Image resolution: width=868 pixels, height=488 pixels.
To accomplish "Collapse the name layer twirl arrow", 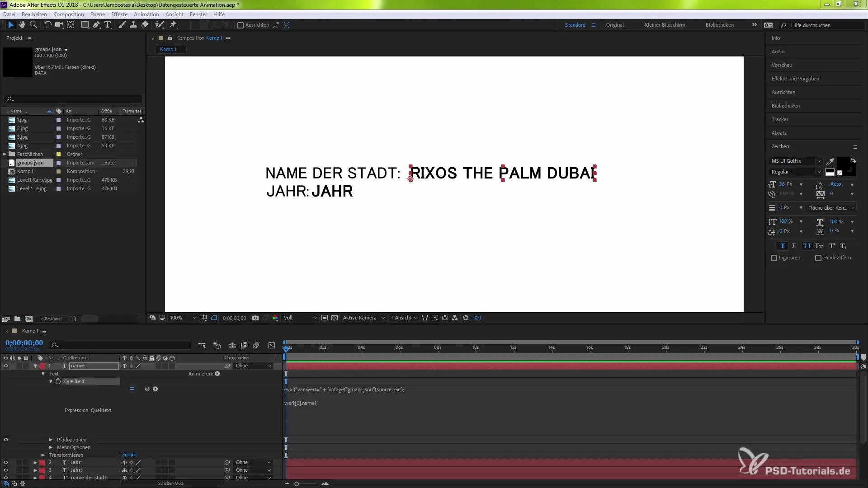I will pos(35,366).
